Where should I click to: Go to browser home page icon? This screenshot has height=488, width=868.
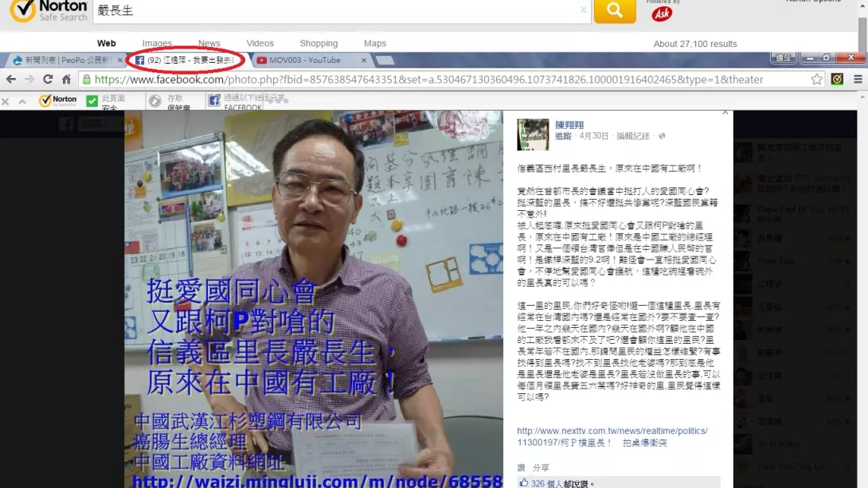(x=66, y=79)
